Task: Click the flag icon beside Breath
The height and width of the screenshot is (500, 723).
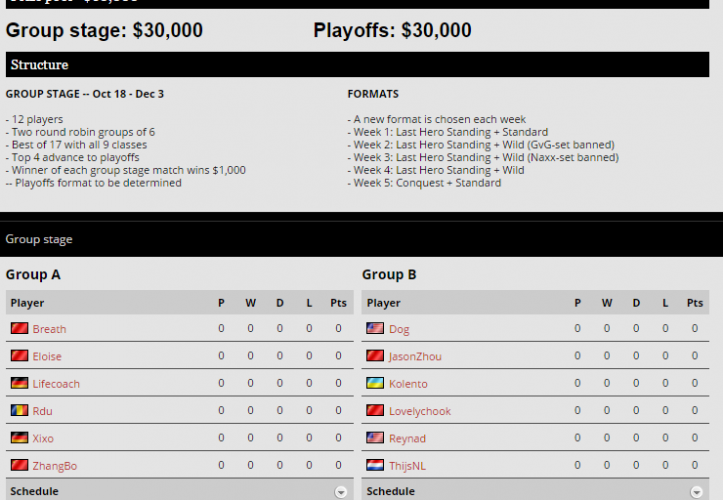Action: point(19,329)
